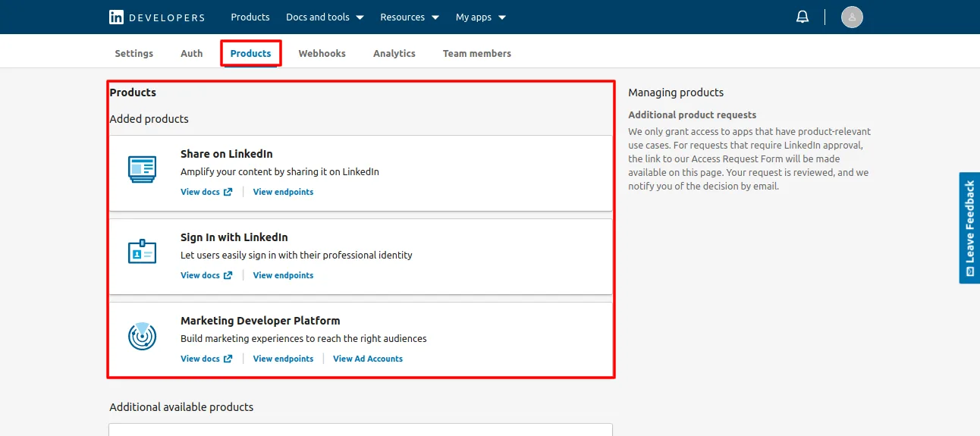The image size is (980, 436).
Task: Click external-link icon in Share on LinkedIn row
Action: point(228,192)
